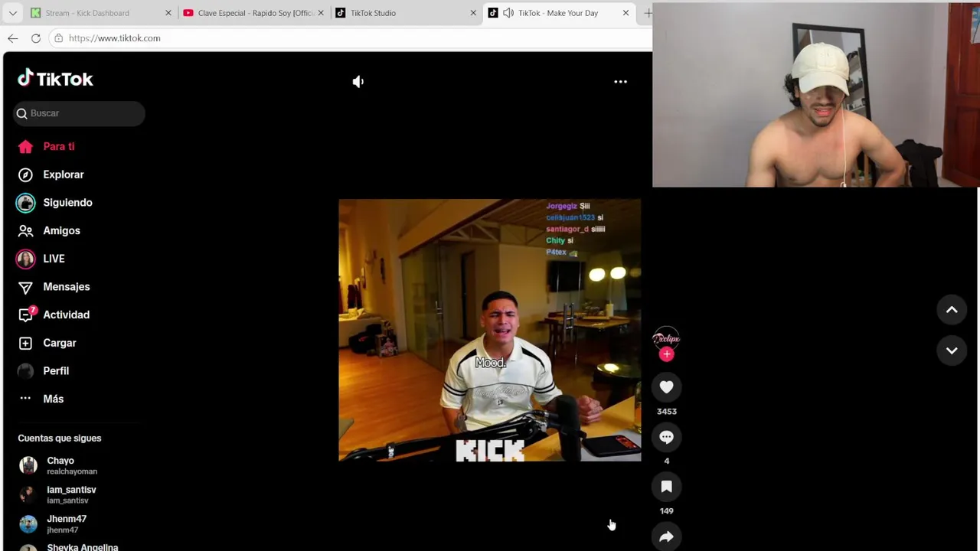Click the plus square icon beside Cargar
The width and height of the screenshot is (980, 551).
(25, 343)
